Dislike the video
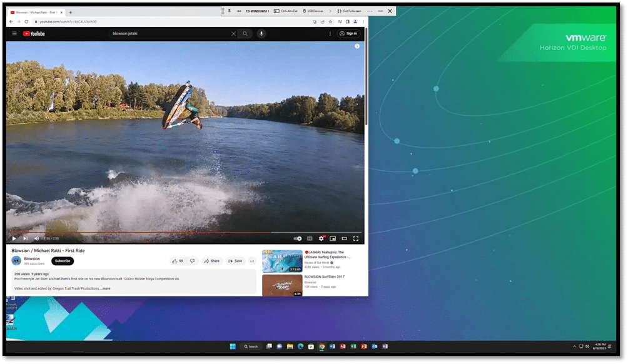 coord(192,261)
